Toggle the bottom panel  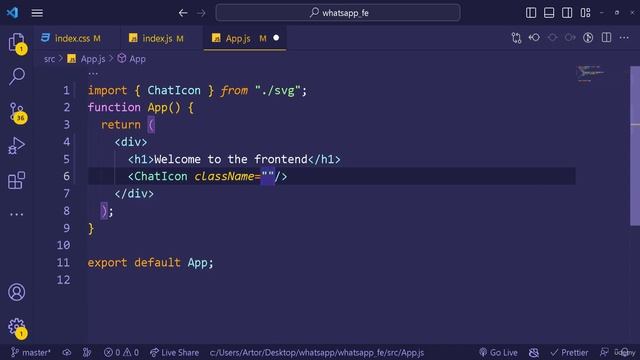tap(549, 13)
